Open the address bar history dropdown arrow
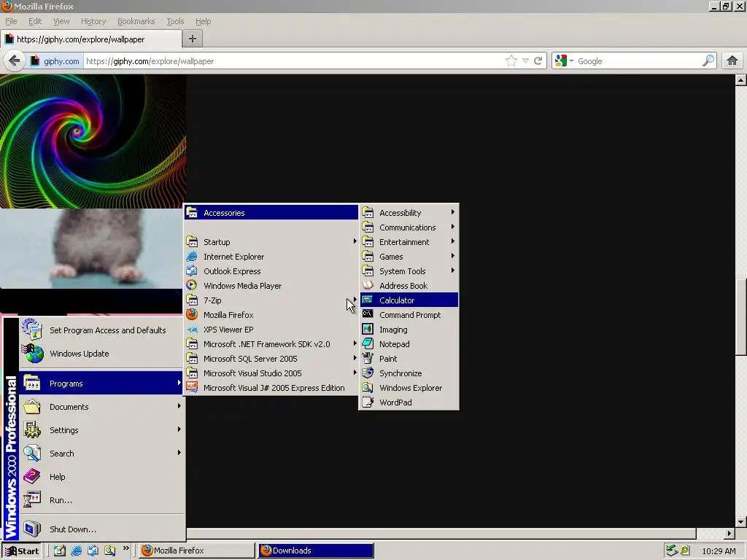This screenshot has height=560, width=747. click(525, 61)
